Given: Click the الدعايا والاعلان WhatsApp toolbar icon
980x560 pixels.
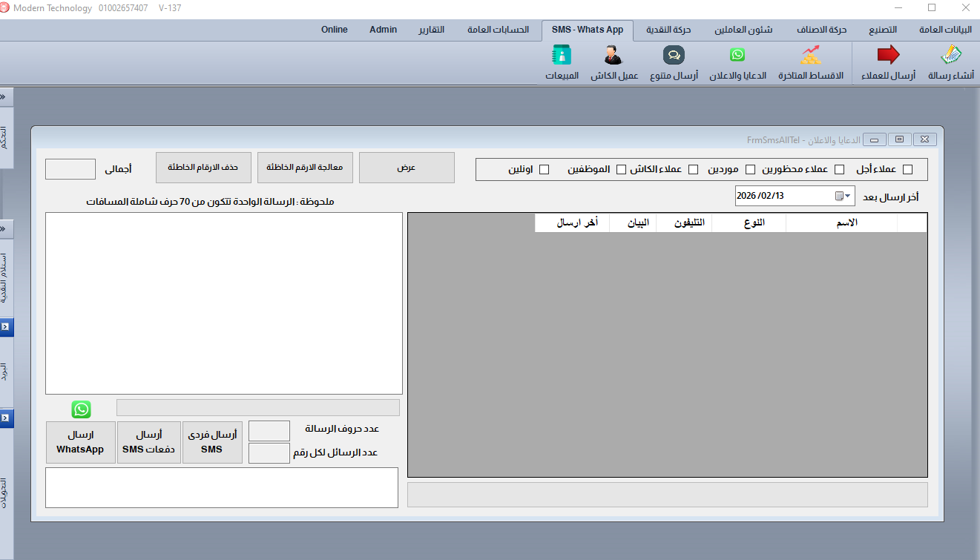Looking at the screenshot, I should [737, 56].
